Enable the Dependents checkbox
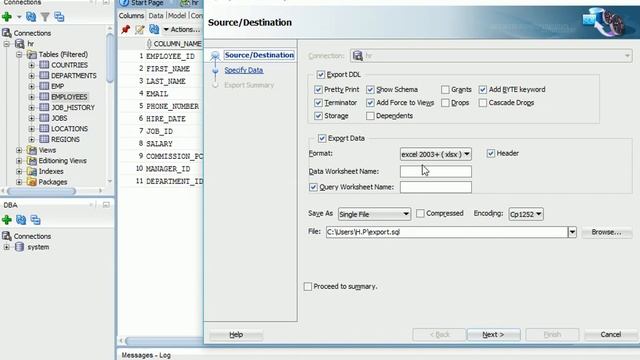This screenshot has width=640, height=360. coord(370,116)
